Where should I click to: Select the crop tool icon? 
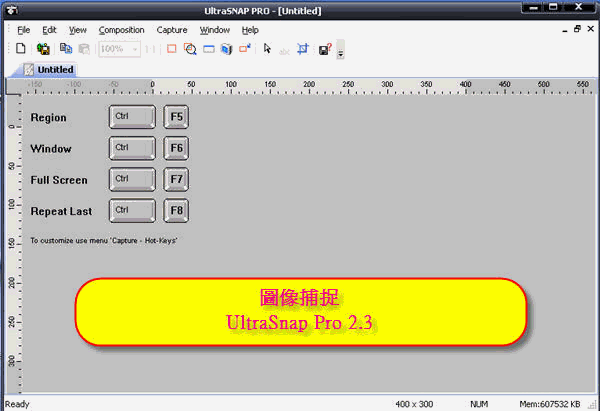tap(303, 48)
